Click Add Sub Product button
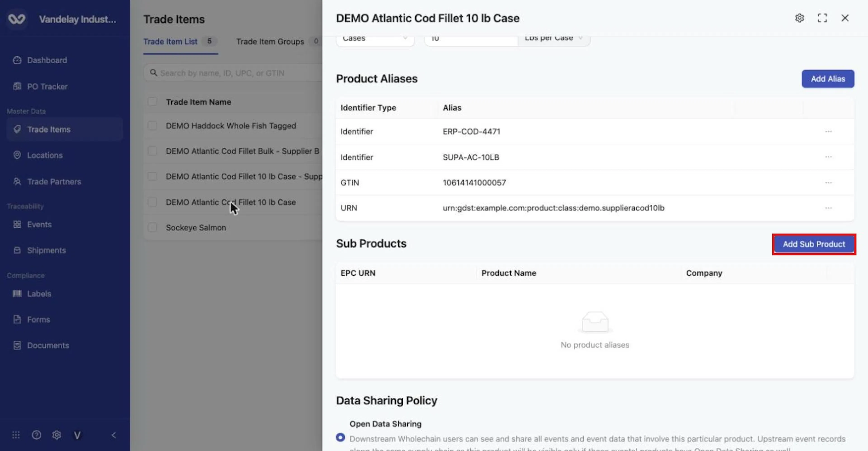Screen dimensions: 868x451 coord(814,244)
